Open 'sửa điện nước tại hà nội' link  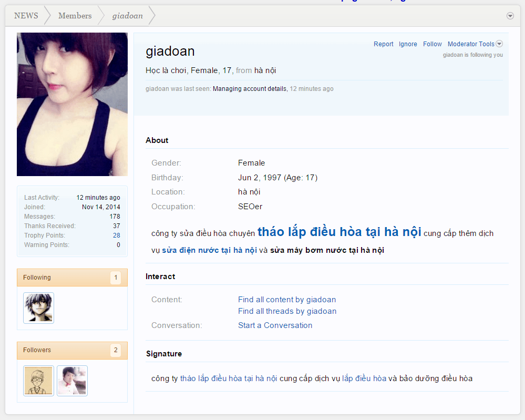[209, 250]
